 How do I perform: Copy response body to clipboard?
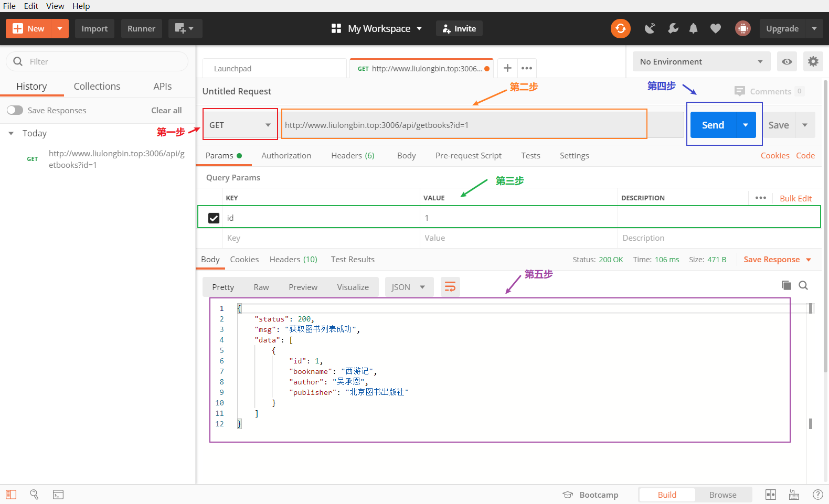[786, 285]
